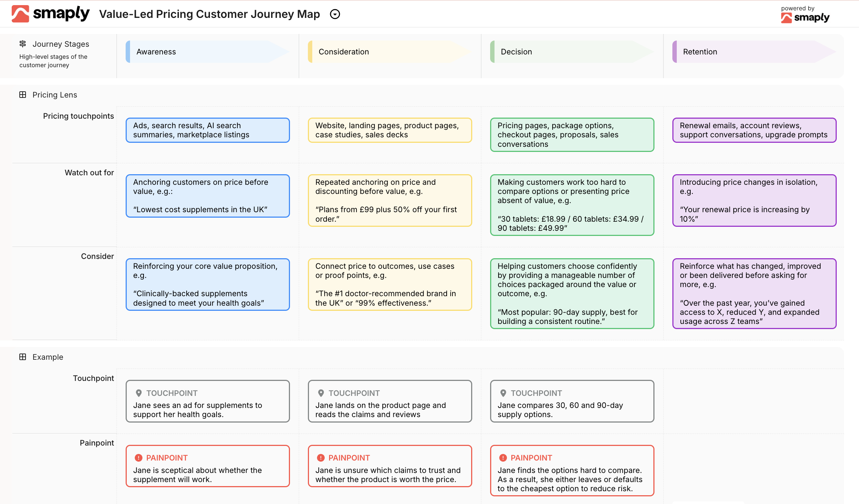Open the Renewal emails, account reviews card

pyautogui.click(x=754, y=130)
